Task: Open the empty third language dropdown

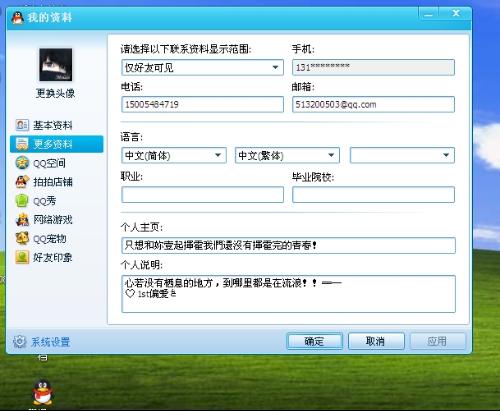Action: pyautogui.click(x=402, y=156)
